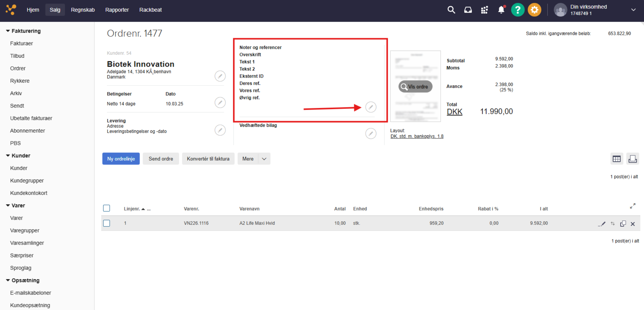Open the Regnskab menu

click(x=83, y=10)
